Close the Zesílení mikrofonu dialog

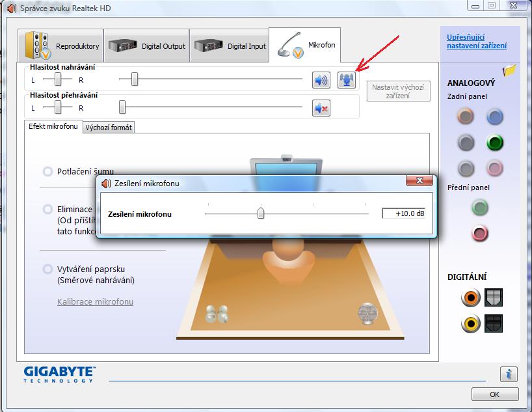click(419, 181)
